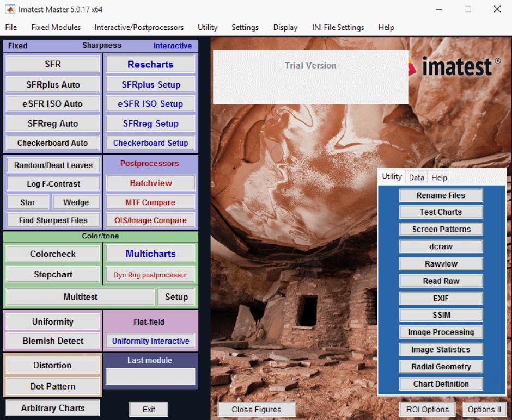The image size is (512, 420).
Task: Launch the Wedge module
Action: tap(76, 202)
